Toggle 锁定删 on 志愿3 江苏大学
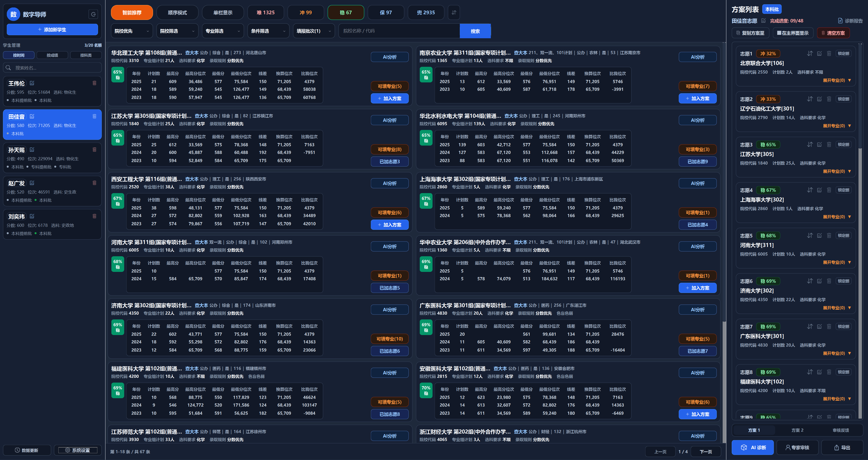This screenshot has height=460, width=868. click(843, 144)
